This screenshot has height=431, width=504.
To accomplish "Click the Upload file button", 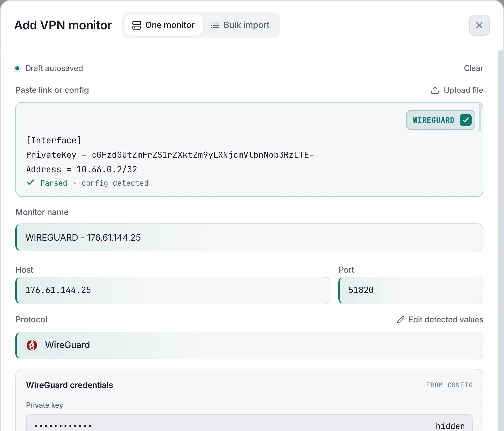I will click(x=457, y=90).
